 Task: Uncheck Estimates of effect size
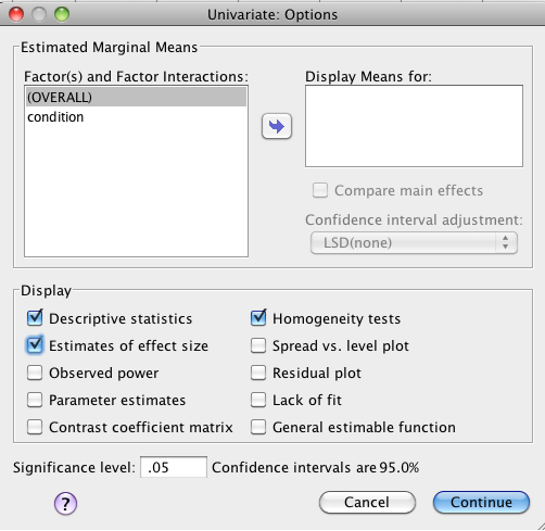pos(35,345)
